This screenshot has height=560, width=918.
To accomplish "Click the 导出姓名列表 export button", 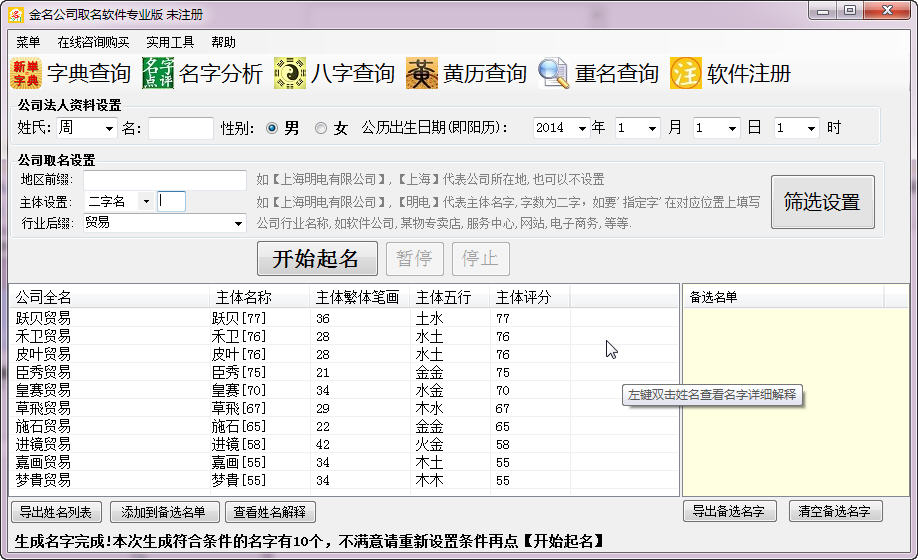I will [56, 512].
